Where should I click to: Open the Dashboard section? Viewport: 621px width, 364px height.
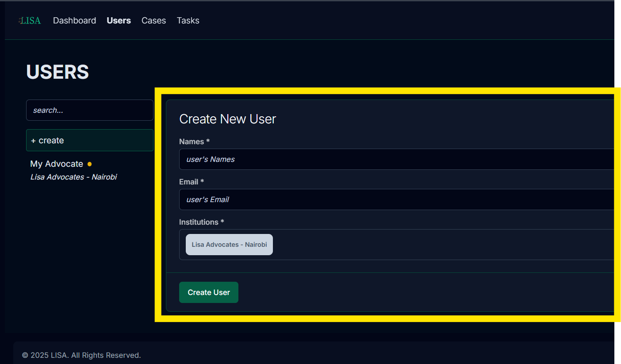[74, 20]
